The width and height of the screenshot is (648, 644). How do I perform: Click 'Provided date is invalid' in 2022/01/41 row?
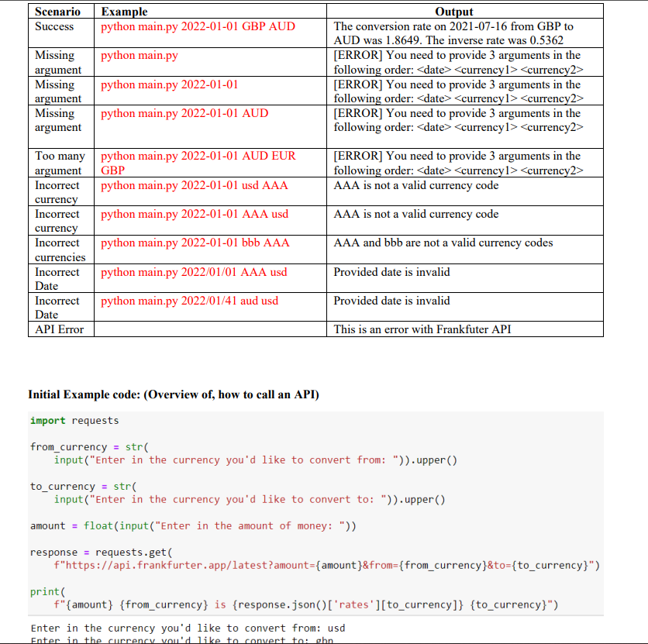tap(391, 301)
